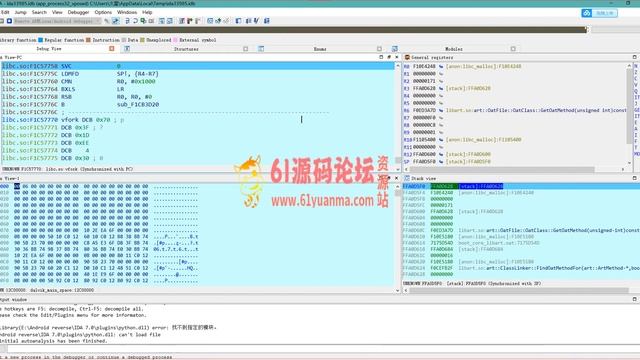640x360 pixels.
Task: Follow the jump arrow beside register R6
Action: 441,111
